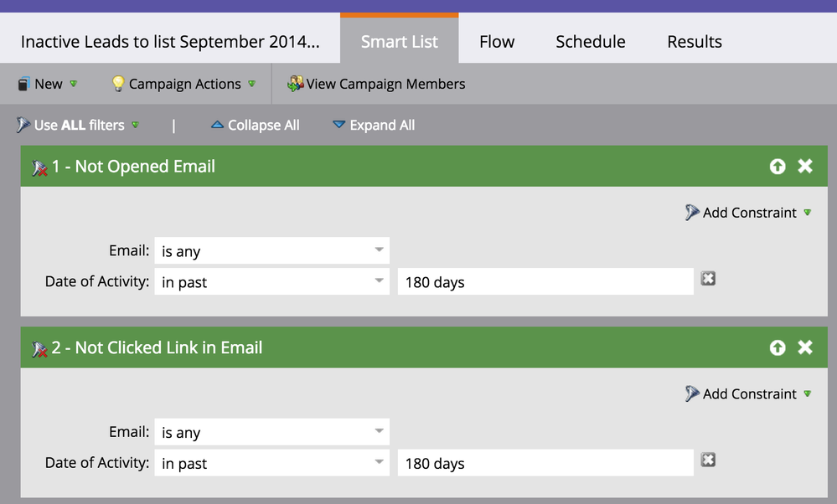Go to the Results tab
This screenshot has height=504, width=837.
[695, 42]
